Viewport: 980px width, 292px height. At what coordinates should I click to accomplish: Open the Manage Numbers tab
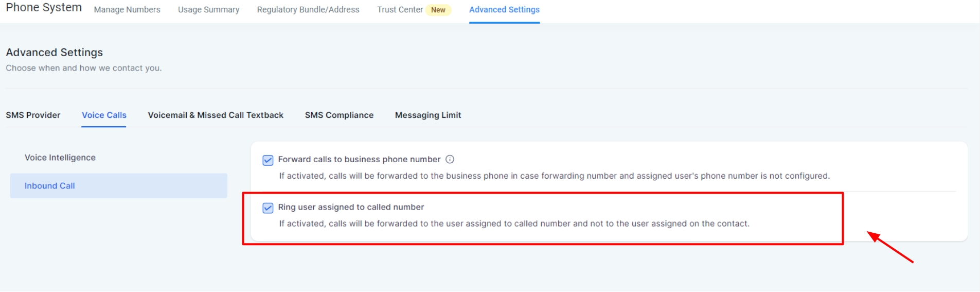coord(127,10)
